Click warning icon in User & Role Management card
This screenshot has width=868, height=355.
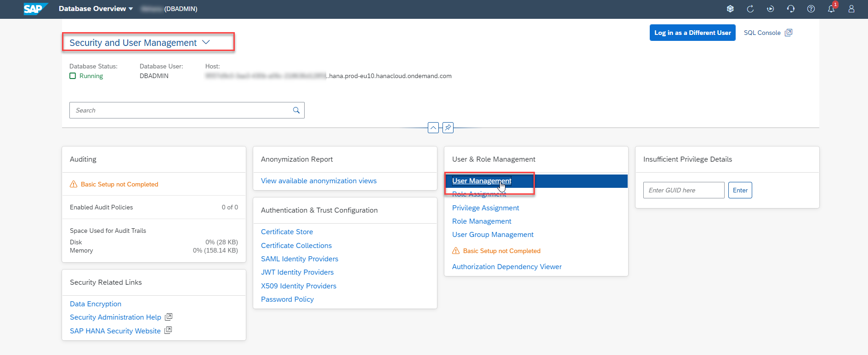pos(456,251)
